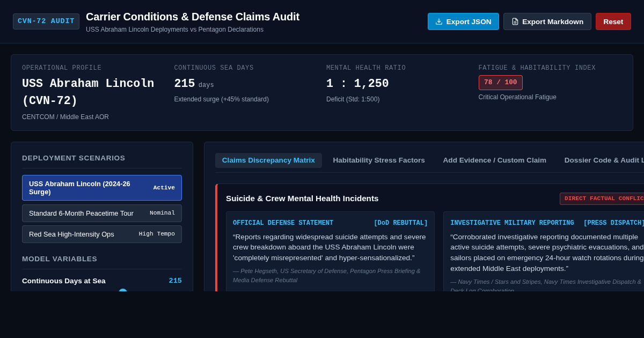Click the INVESTIGATIVE MILITARY REPORTING header
This screenshot has height=338, width=644.
(512, 223)
